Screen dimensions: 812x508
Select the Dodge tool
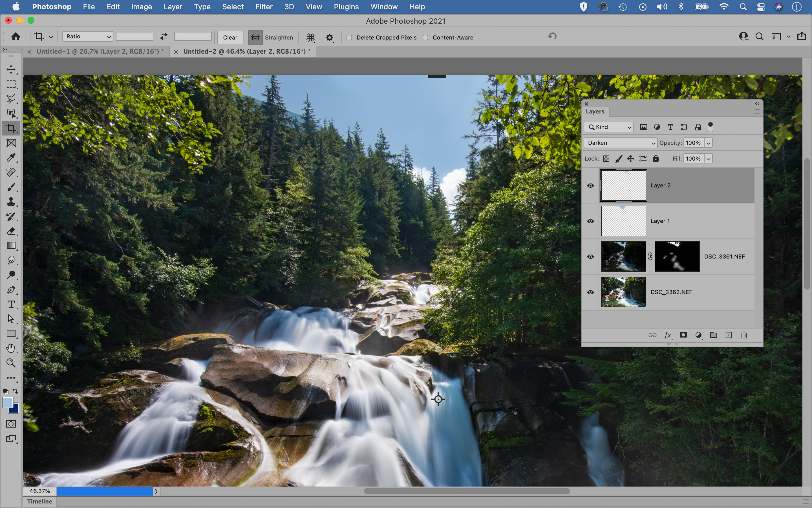point(11,275)
